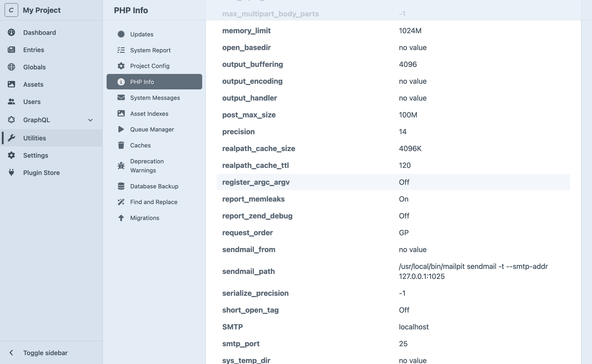Click the Migrations up-arrow icon
Image resolution: width=592 pixels, height=364 pixels.
point(121,218)
